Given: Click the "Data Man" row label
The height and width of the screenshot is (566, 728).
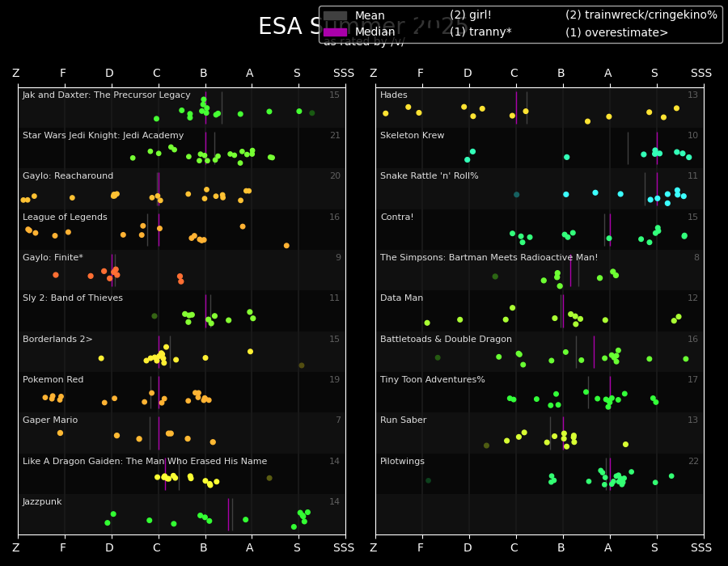Looking at the screenshot, I should [401, 298].
